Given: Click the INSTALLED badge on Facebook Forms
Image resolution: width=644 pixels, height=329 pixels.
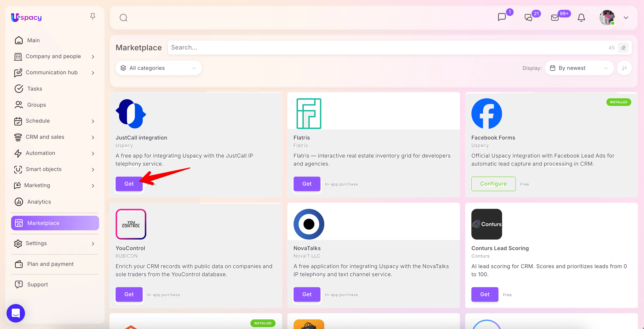Looking at the screenshot, I should [x=618, y=102].
